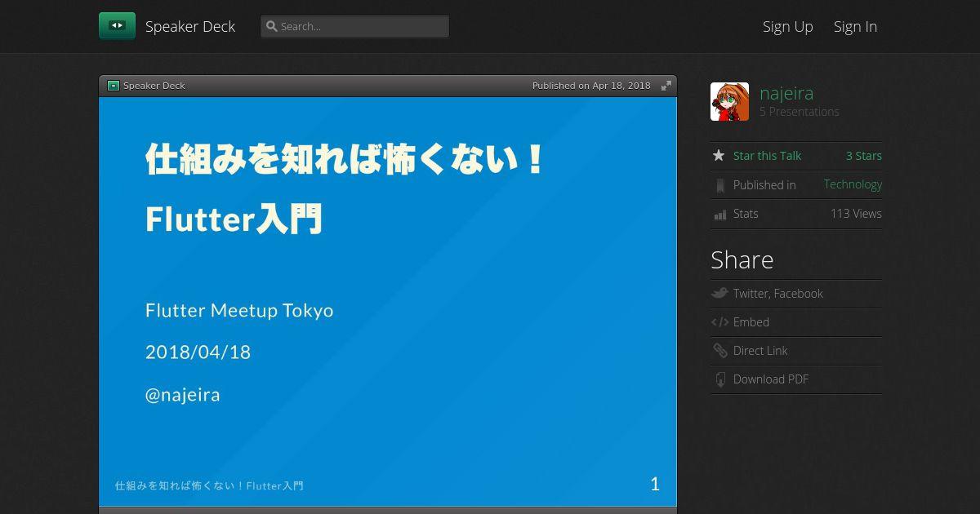Click the small Speaker Deck icon in player header
980x514 pixels.
pos(114,86)
